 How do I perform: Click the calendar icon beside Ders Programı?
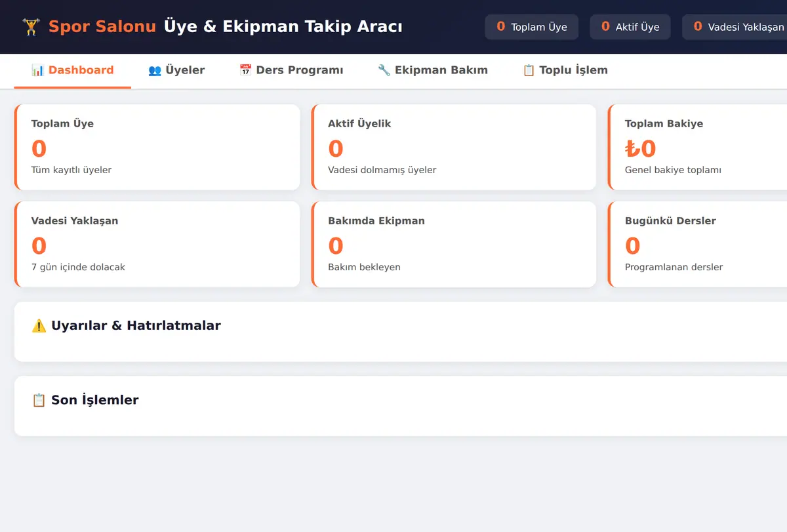pyautogui.click(x=245, y=70)
